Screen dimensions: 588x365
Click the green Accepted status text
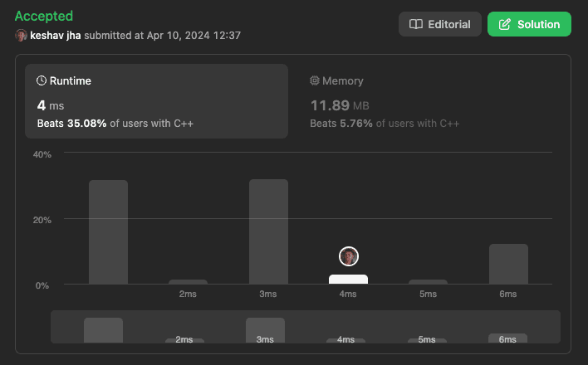pos(44,16)
